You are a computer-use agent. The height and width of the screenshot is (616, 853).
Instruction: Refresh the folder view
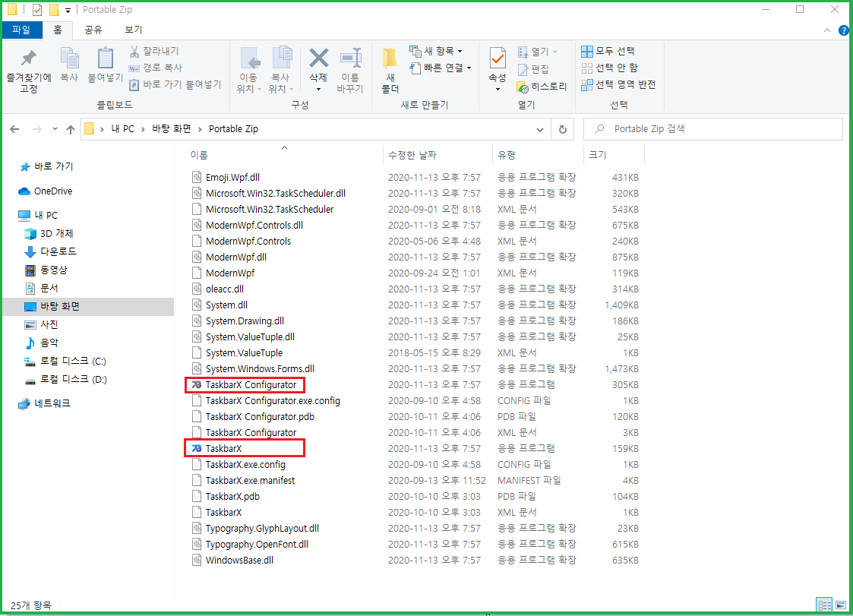[563, 129]
